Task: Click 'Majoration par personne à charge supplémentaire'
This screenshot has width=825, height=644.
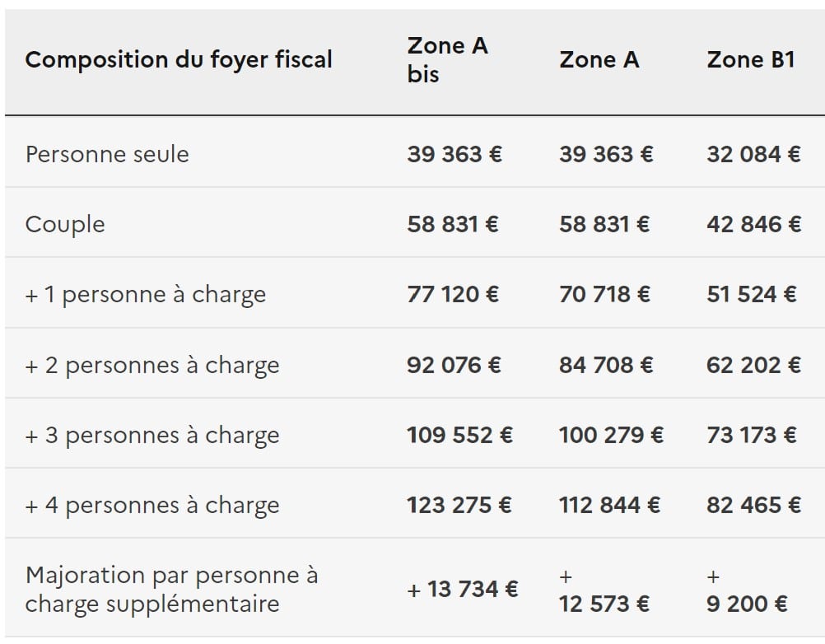Action: pyautogui.click(x=171, y=590)
